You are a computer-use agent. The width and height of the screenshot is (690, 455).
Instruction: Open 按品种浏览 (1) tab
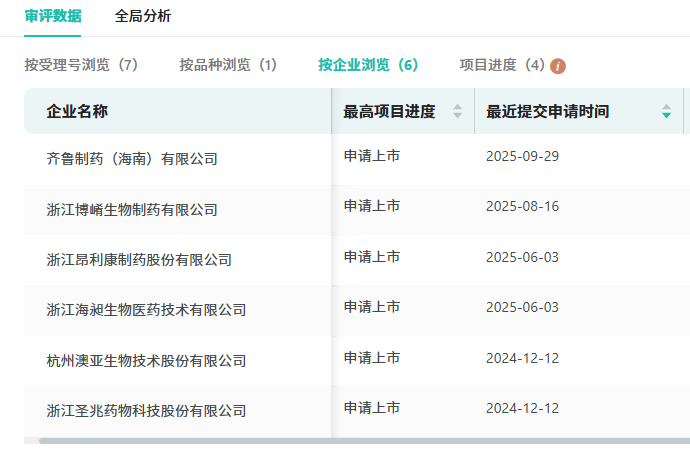pyautogui.click(x=228, y=65)
